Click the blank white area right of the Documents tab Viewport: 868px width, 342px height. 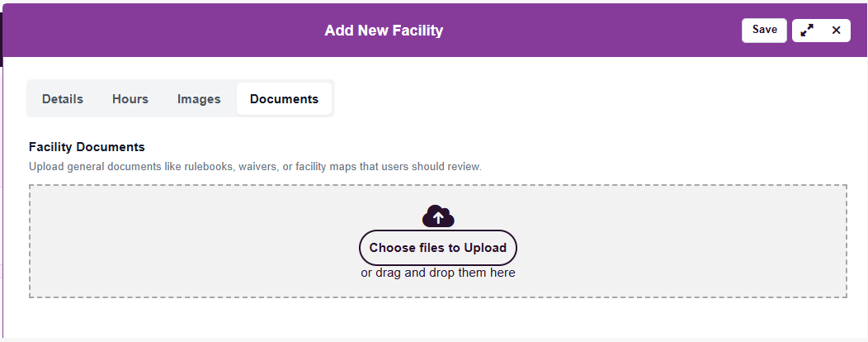tap(578, 99)
